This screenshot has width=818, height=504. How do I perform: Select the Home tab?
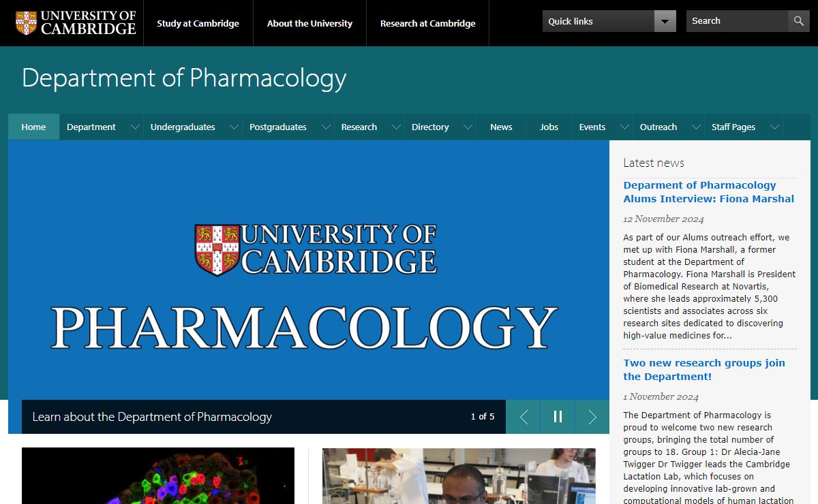(x=33, y=127)
